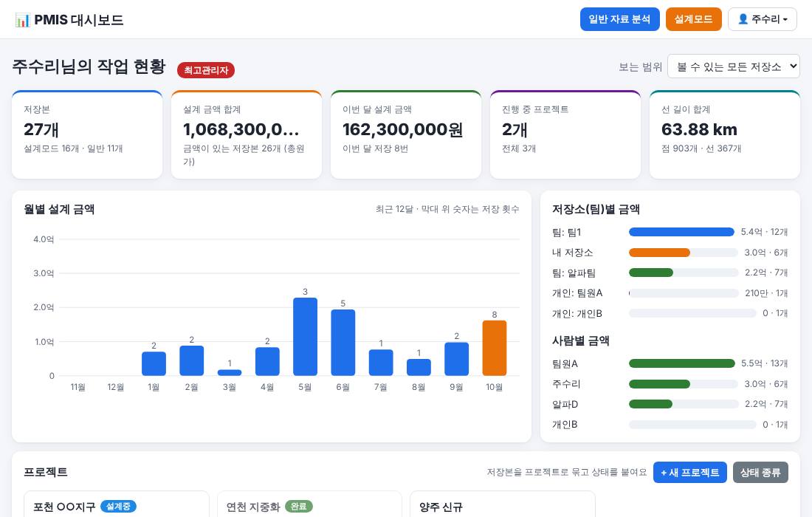Open the 연천 지중화 project card

[x=310, y=504]
